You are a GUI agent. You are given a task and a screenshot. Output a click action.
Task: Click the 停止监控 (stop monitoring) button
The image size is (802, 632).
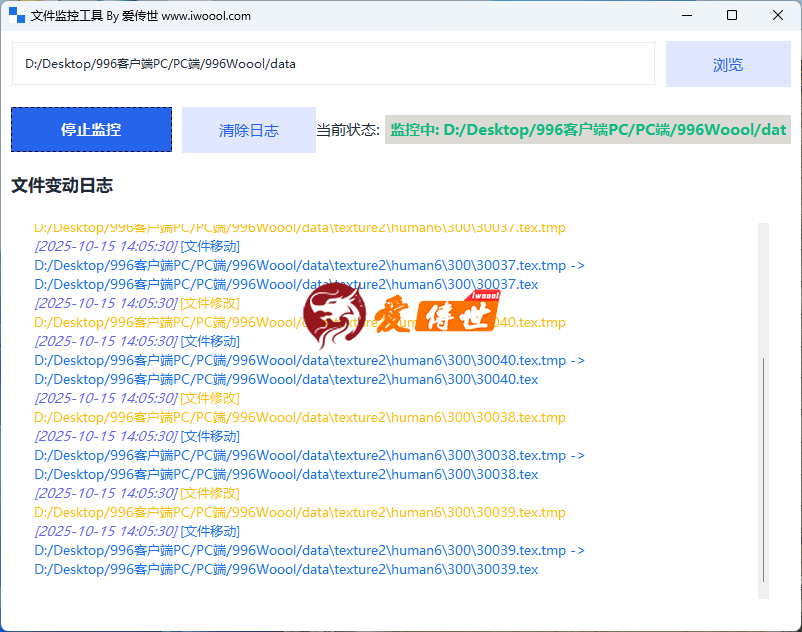(91, 129)
